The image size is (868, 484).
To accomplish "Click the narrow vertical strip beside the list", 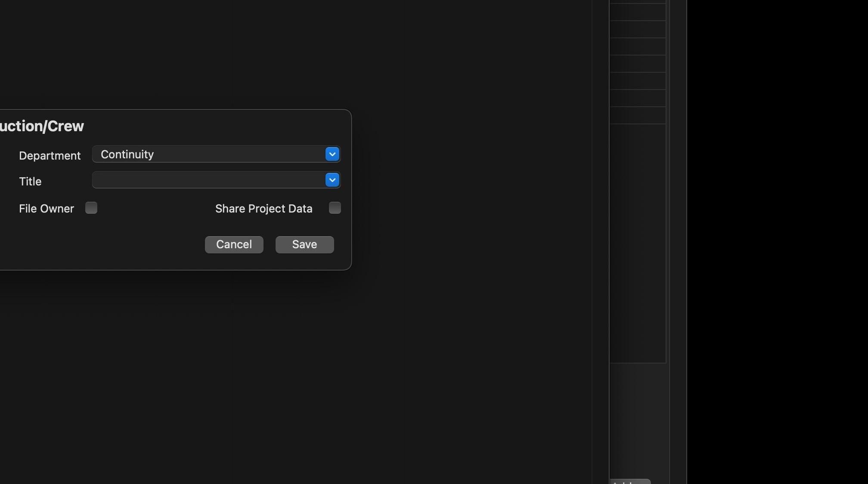I will click(x=678, y=241).
